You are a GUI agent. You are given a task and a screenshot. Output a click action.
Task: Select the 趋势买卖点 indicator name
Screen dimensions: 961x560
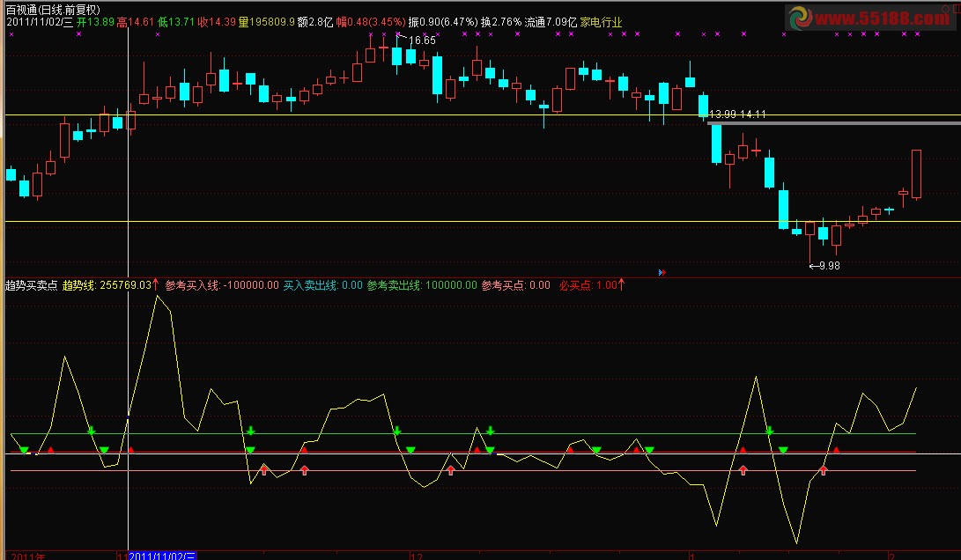point(31,285)
